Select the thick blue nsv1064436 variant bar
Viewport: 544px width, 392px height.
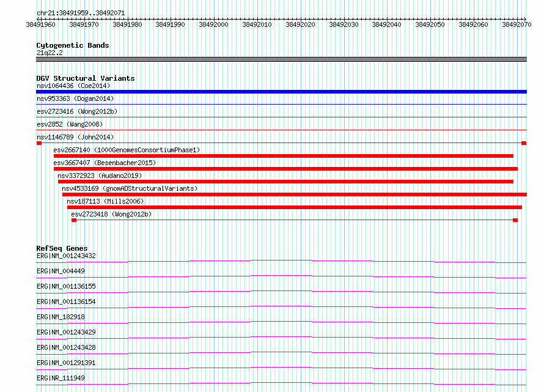[x=281, y=92]
